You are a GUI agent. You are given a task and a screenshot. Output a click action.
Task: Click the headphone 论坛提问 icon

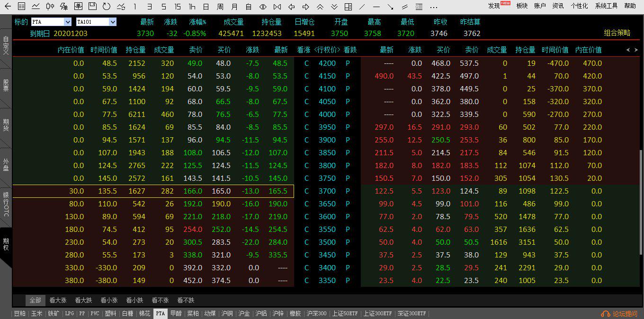coord(605,314)
